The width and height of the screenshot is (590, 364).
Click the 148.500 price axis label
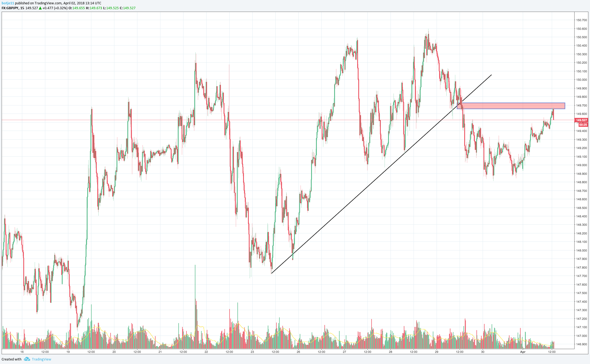coord(581,208)
